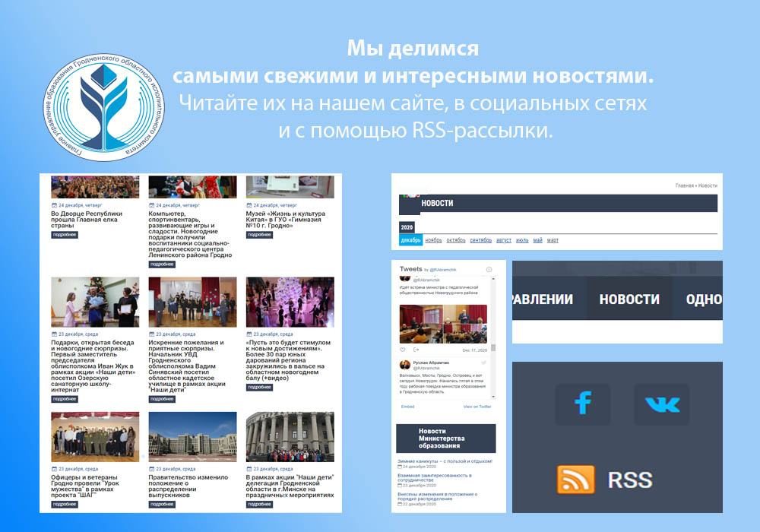Click подробнее under 'Правительство изменило положение' article
Image resolution: width=760 pixels, height=532 pixels.
pos(162,505)
